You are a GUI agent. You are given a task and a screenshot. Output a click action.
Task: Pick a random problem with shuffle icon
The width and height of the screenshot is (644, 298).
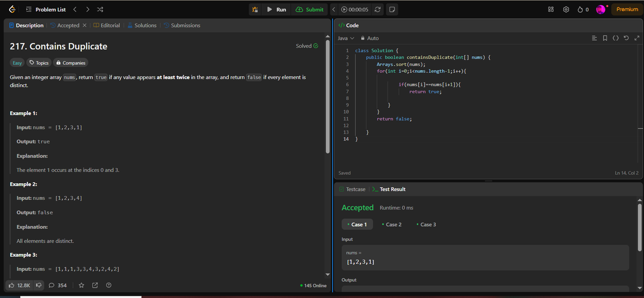(100, 10)
